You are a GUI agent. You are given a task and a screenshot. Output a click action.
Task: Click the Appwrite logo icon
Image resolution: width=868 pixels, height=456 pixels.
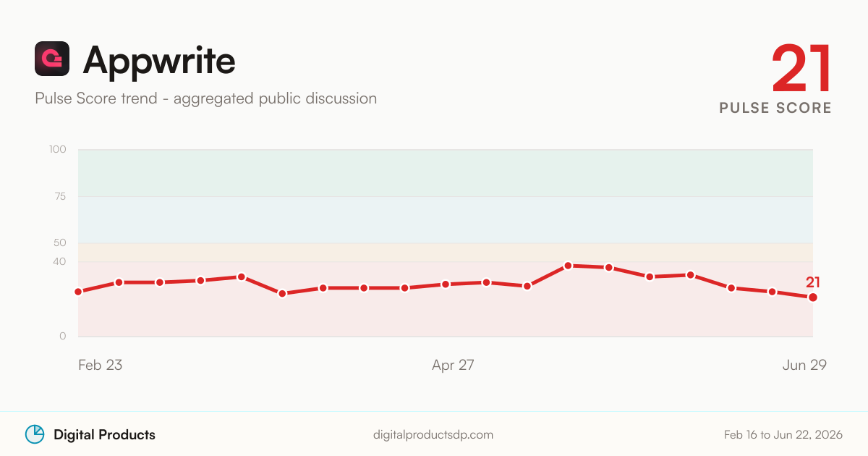click(x=52, y=59)
